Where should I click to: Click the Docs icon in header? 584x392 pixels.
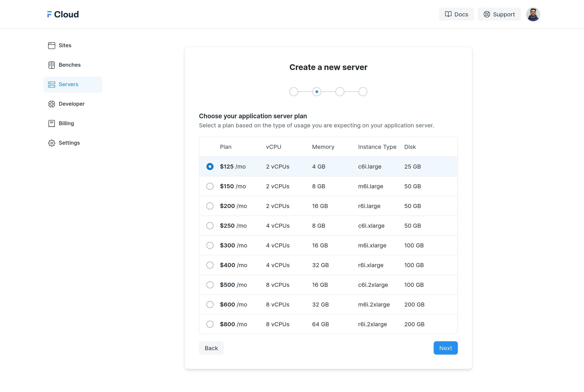tap(448, 14)
